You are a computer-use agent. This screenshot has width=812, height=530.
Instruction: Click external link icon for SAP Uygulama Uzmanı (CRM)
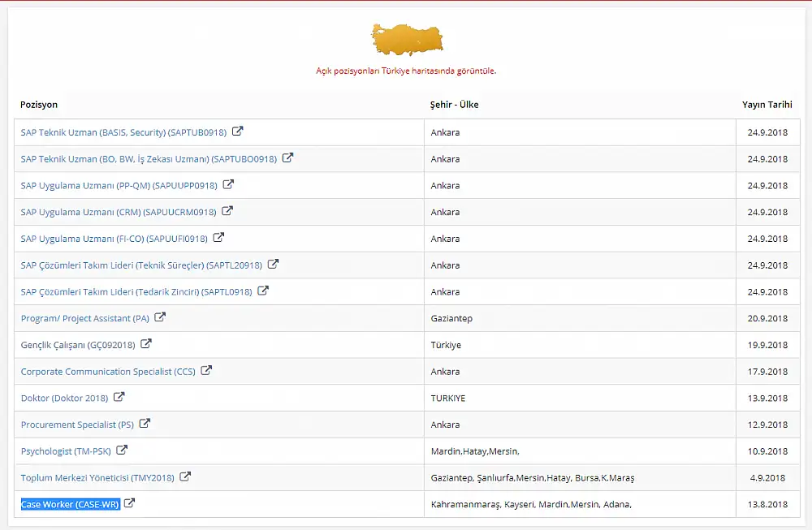[227, 211]
